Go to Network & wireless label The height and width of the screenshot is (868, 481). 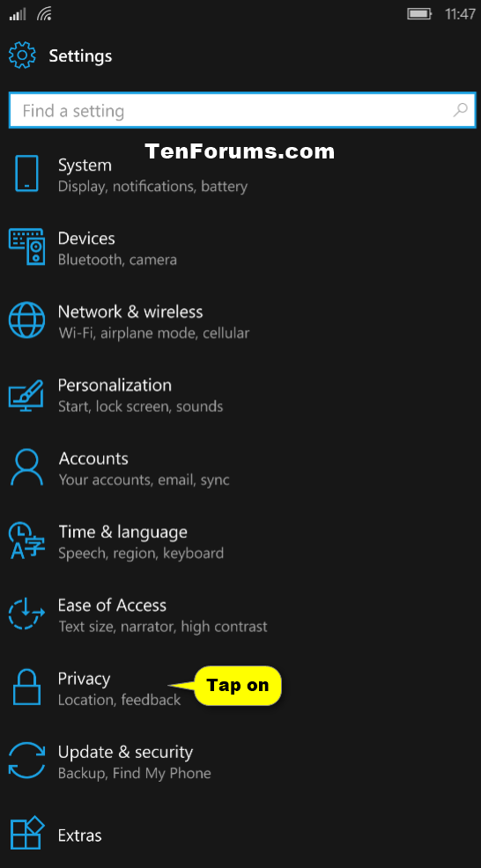click(130, 312)
